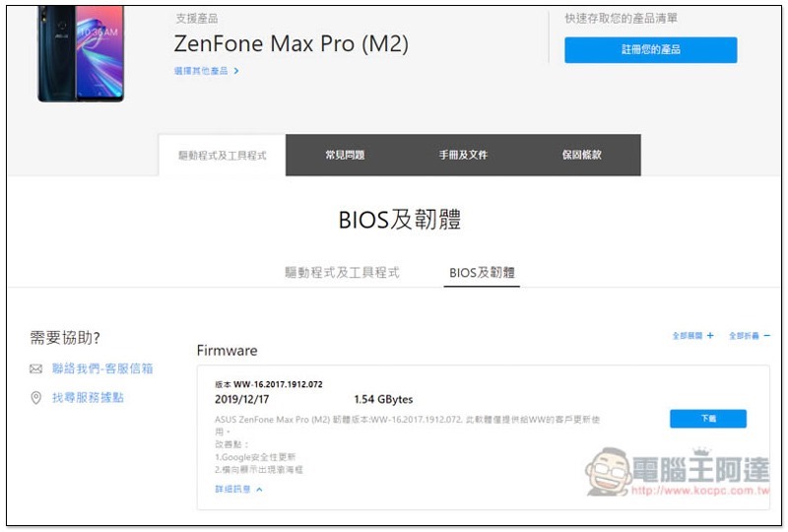Viewport: 788px width, 532px height.
Task: Click the ZenFone Max Pro phone image
Action: pos(81,53)
